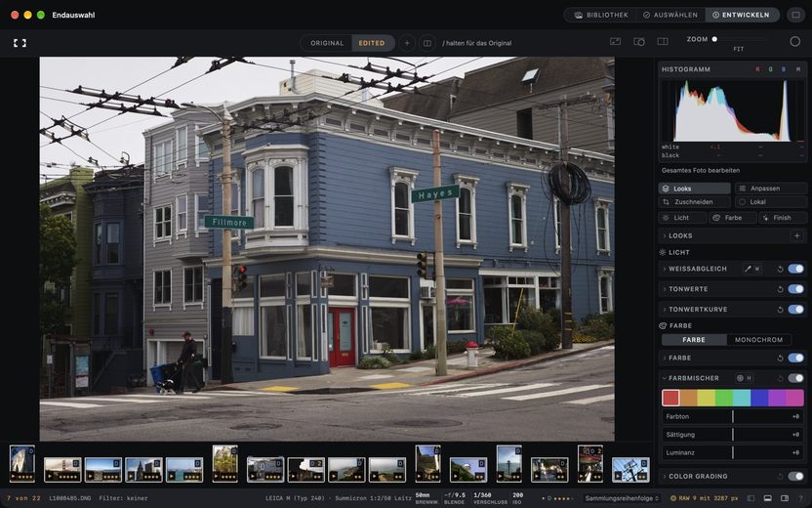This screenshot has height=508, width=812.
Task: Switch to the Bibliothek tab
Action: pos(601,15)
